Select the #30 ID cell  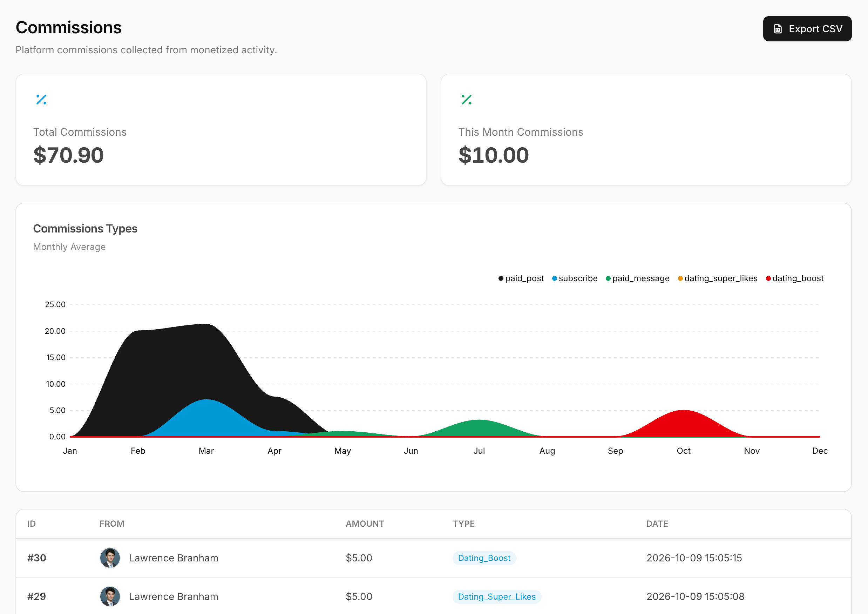tap(37, 558)
